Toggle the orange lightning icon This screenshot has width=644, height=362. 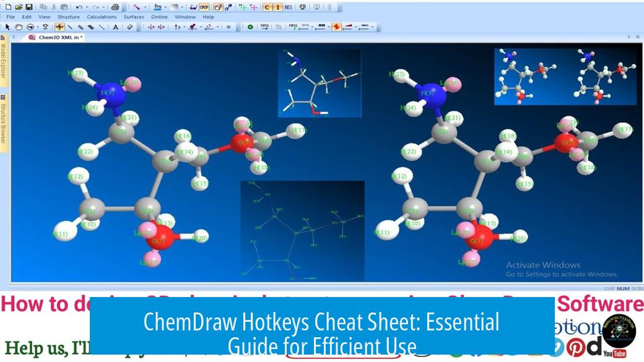pyautogui.click(x=336, y=27)
